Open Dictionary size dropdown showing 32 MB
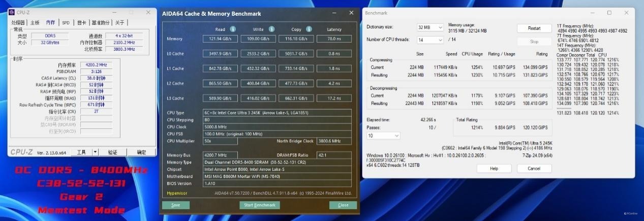The width and height of the screenshot is (644, 221). [430, 27]
